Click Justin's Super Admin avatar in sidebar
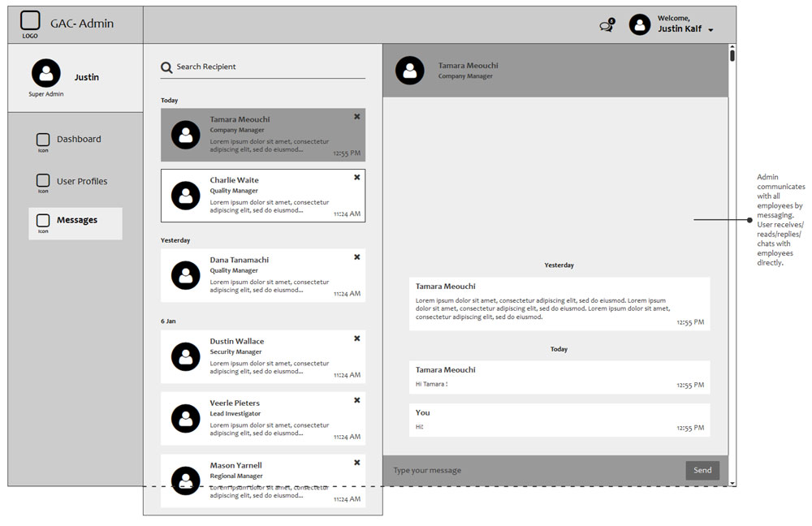812x526 pixels. click(46, 73)
